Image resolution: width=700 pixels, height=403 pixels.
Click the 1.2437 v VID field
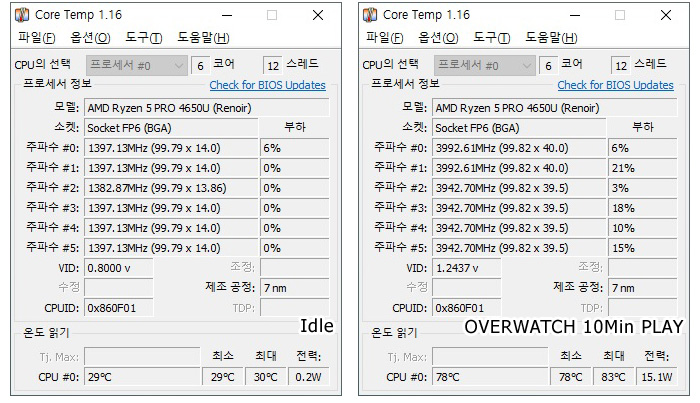click(467, 268)
